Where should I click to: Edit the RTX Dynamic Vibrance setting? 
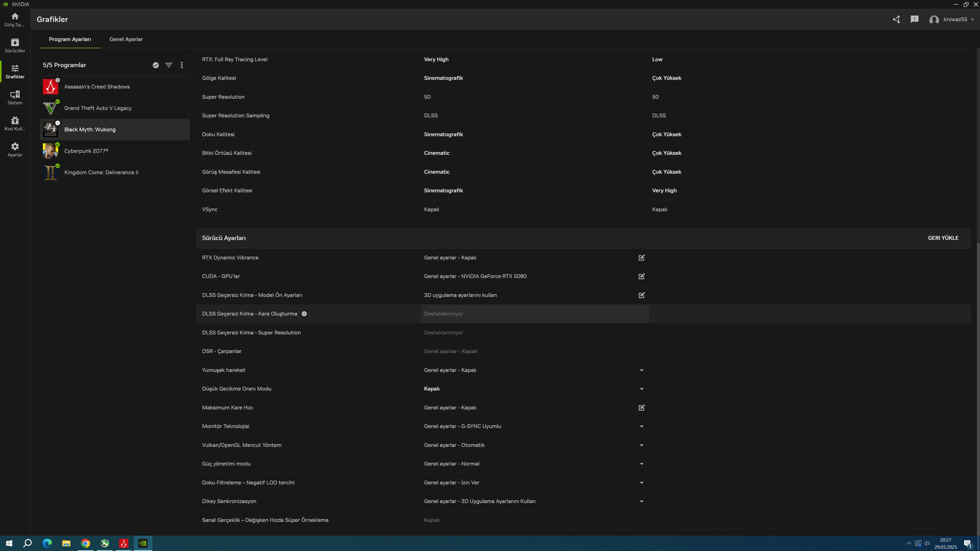click(641, 258)
